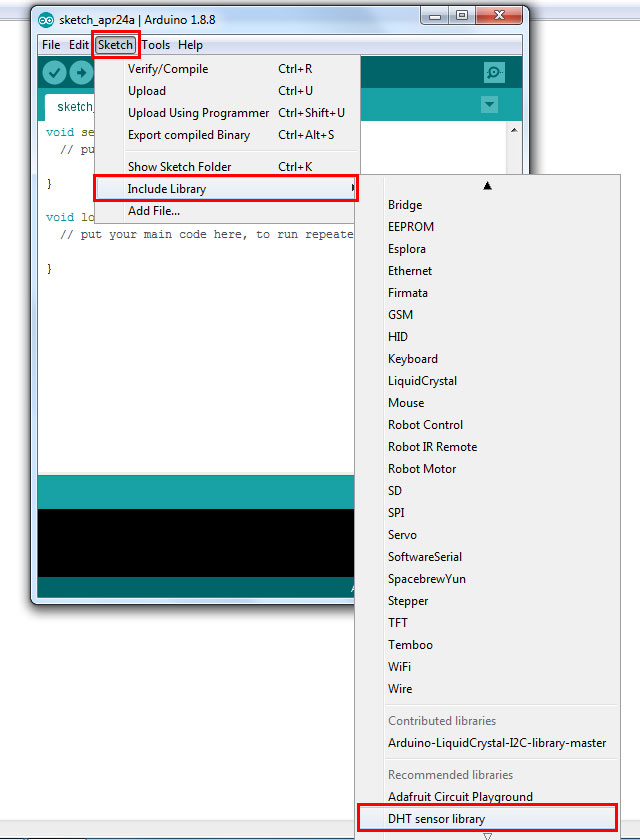Open the Edit menu
Image resolution: width=640 pixels, height=840 pixels.
click(x=78, y=45)
